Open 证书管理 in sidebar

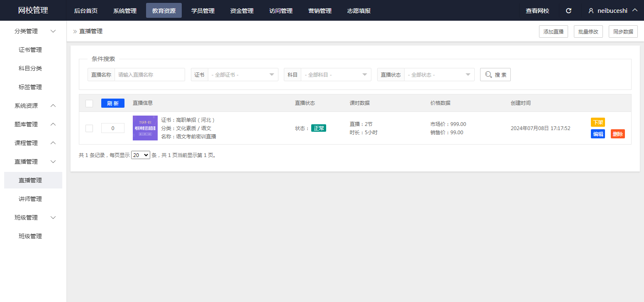(30, 50)
